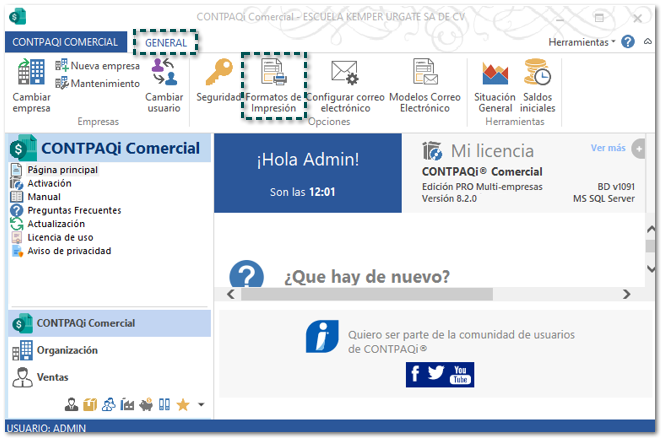Click the horizontal scrollbar thumb
664x441 pixels.
[x=367, y=294]
